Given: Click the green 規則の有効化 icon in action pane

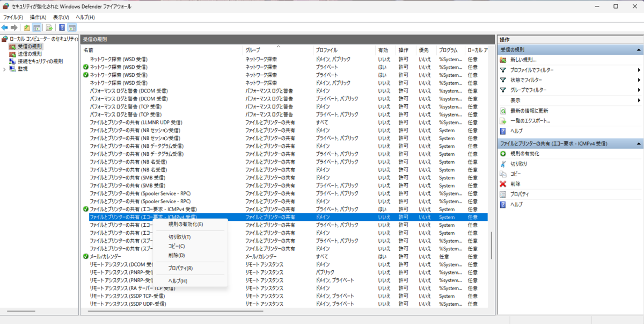Looking at the screenshot, I should point(503,154).
